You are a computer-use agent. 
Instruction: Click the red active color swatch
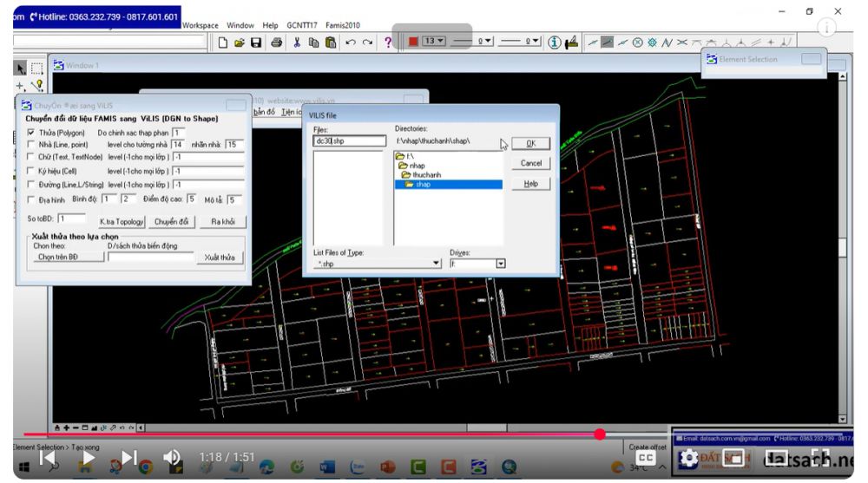click(x=413, y=41)
